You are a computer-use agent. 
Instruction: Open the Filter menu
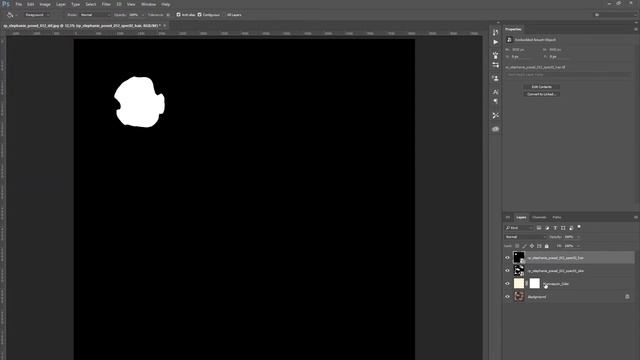[106, 4]
